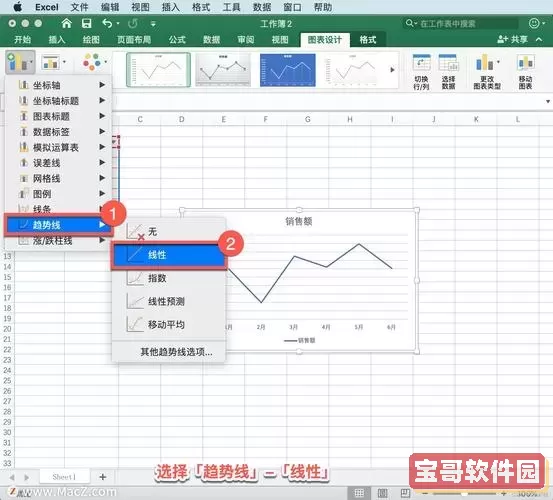The height and width of the screenshot is (500, 553).
Task: Click the 共享 share button
Action: (x=512, y=39)
